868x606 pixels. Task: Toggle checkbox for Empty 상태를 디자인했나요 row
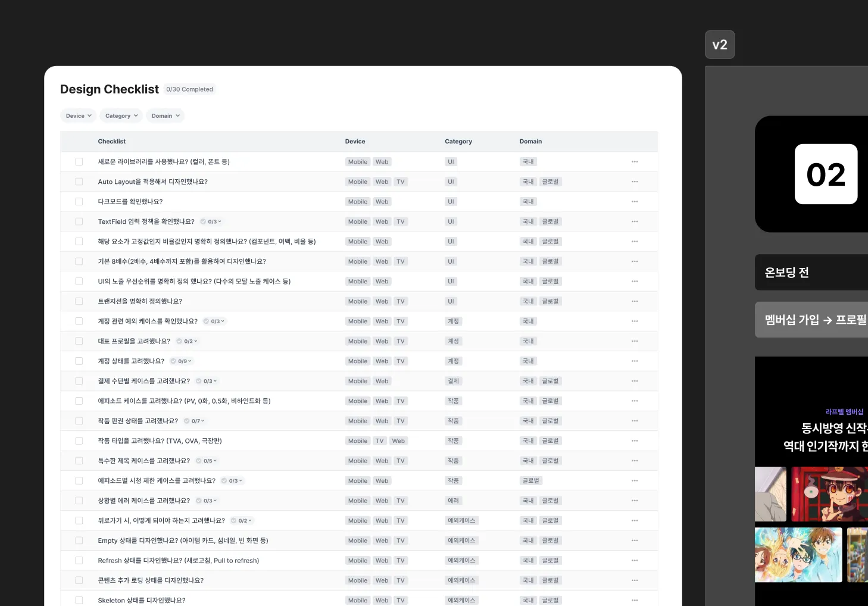[x=79, y=541]
